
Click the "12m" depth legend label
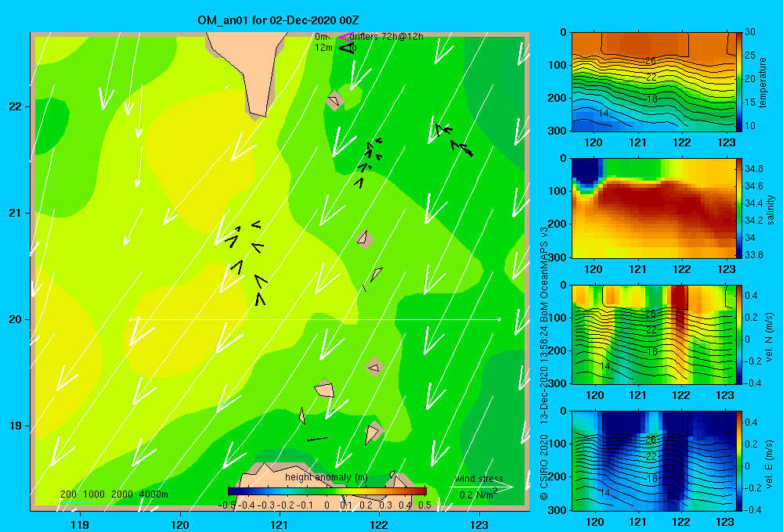[x=323, y=48]
